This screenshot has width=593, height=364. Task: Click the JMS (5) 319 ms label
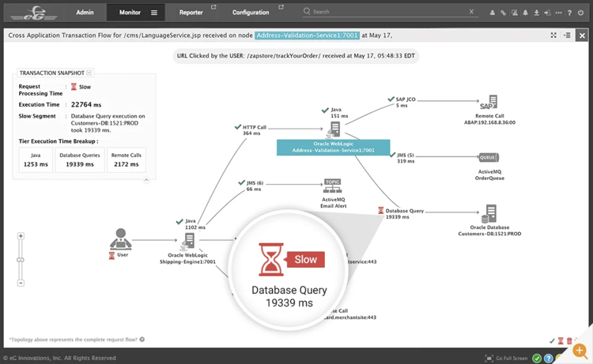[406, 158]
